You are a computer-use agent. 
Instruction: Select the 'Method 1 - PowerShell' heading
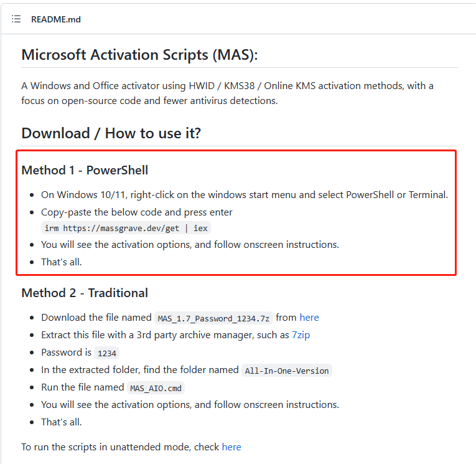click(x=85, y=170)
